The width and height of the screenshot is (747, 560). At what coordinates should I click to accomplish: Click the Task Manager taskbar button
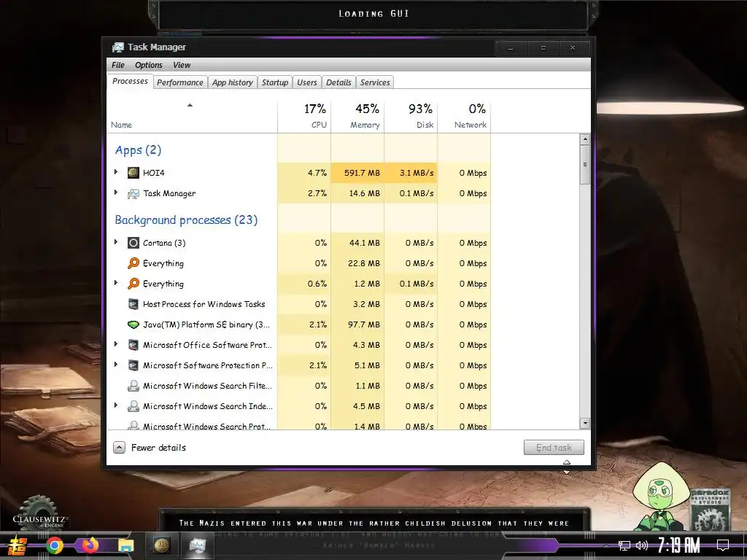click(197, 545)
